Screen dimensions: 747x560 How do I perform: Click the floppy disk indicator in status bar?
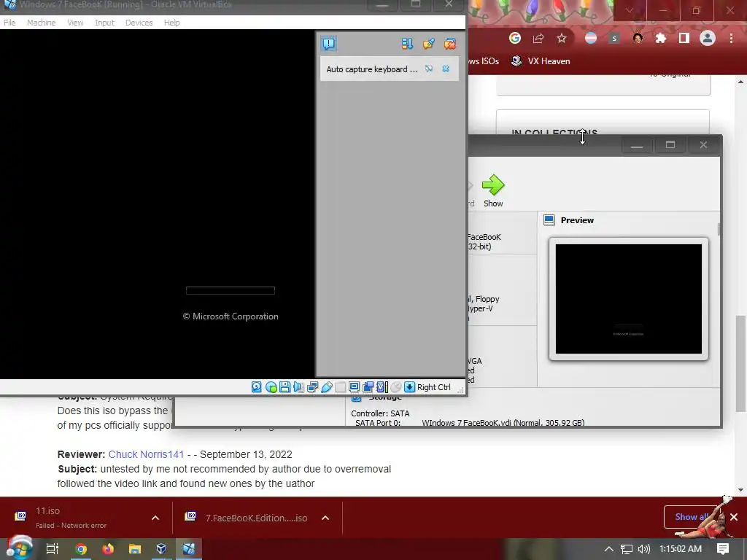(x=285, y=387)
